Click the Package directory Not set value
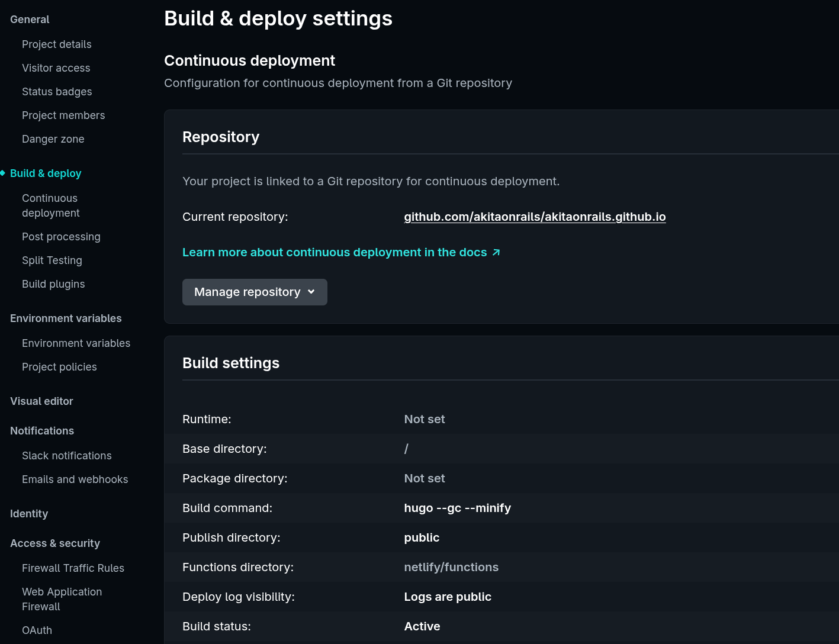The width and height of the screenshot is (839, 644). click(425, 478)
